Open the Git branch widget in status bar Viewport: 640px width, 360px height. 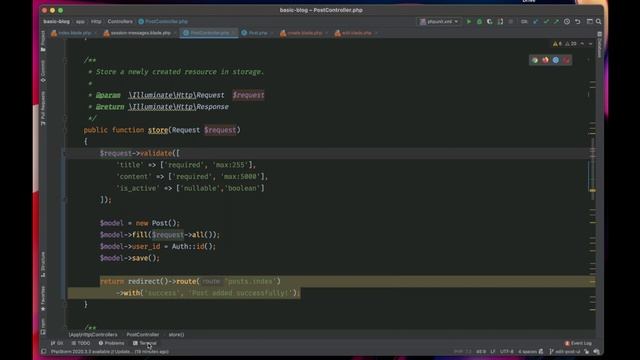(x=565, y=351)
